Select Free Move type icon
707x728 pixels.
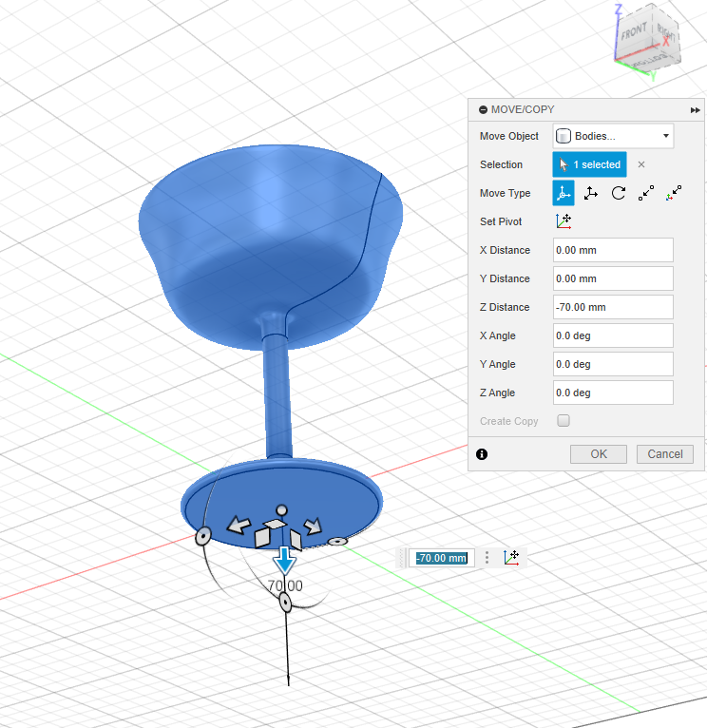(564, 193)
